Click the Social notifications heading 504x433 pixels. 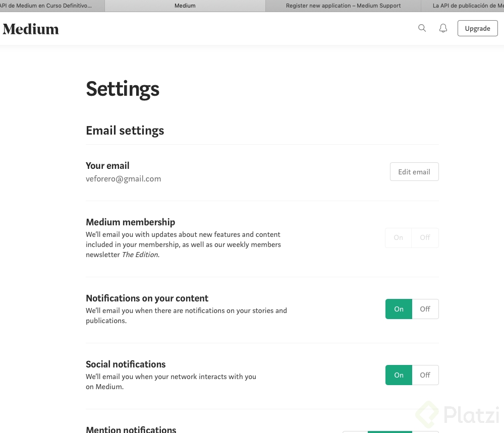click(x=126, y=364)
